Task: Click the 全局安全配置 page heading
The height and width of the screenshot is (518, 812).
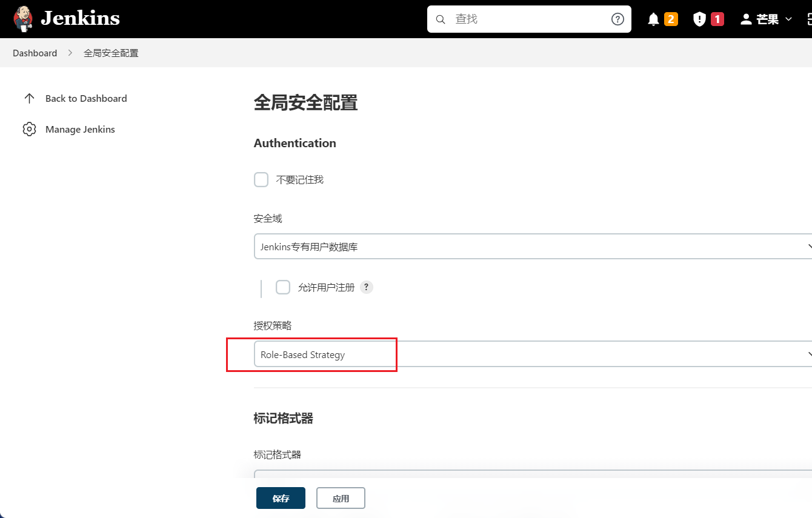Action: tap(305, 103)
